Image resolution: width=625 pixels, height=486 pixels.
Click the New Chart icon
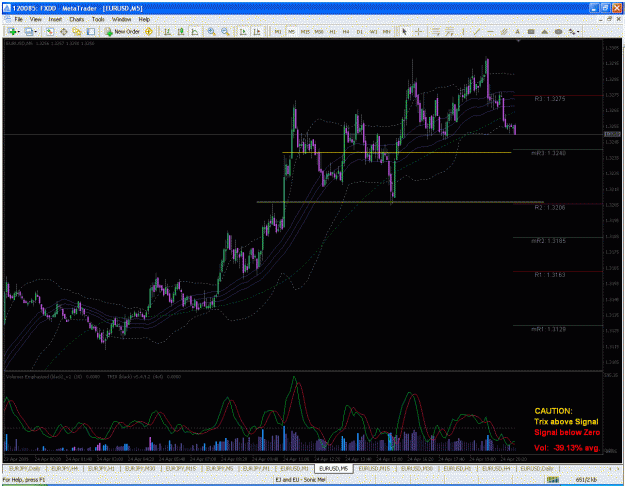(11, 31)
